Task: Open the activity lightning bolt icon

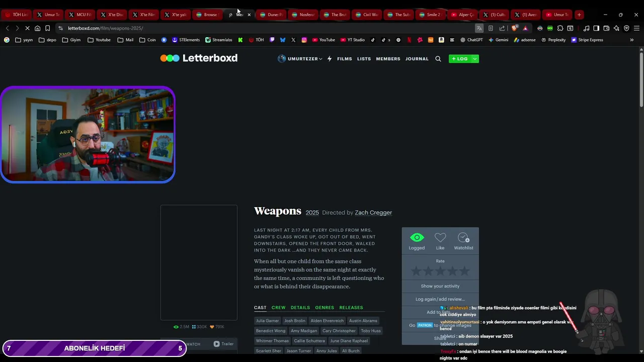Action: point(330,59)
